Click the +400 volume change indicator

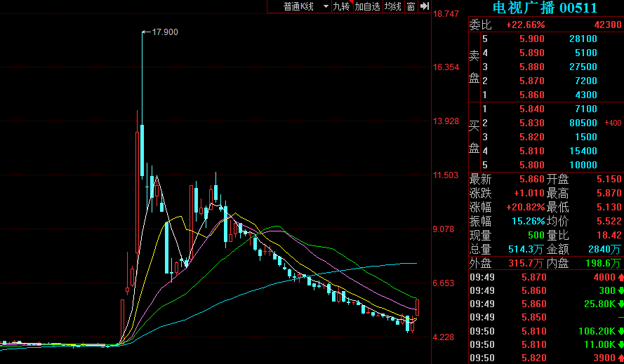613,123
